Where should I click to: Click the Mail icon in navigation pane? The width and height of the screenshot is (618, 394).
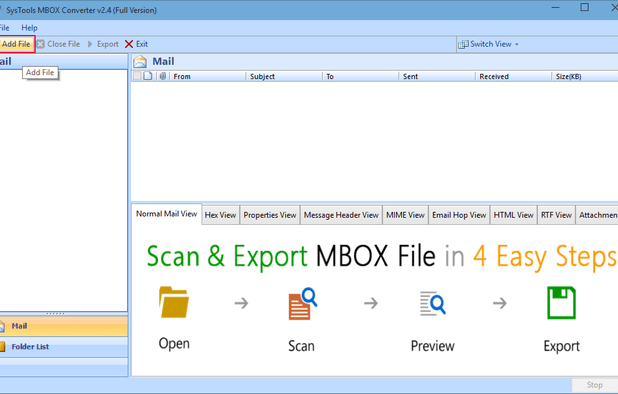click(x=2, y=326)
